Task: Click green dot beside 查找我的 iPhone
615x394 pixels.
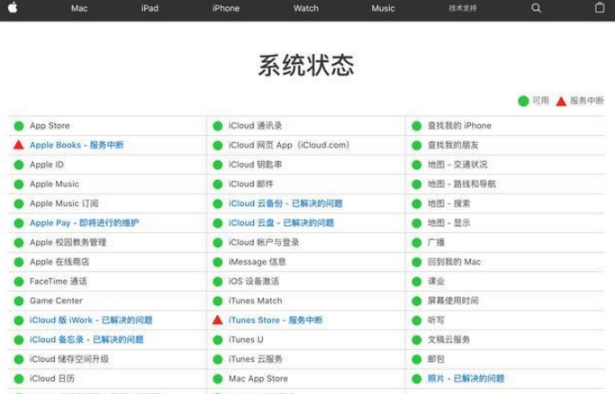Action: pos(417,126)
